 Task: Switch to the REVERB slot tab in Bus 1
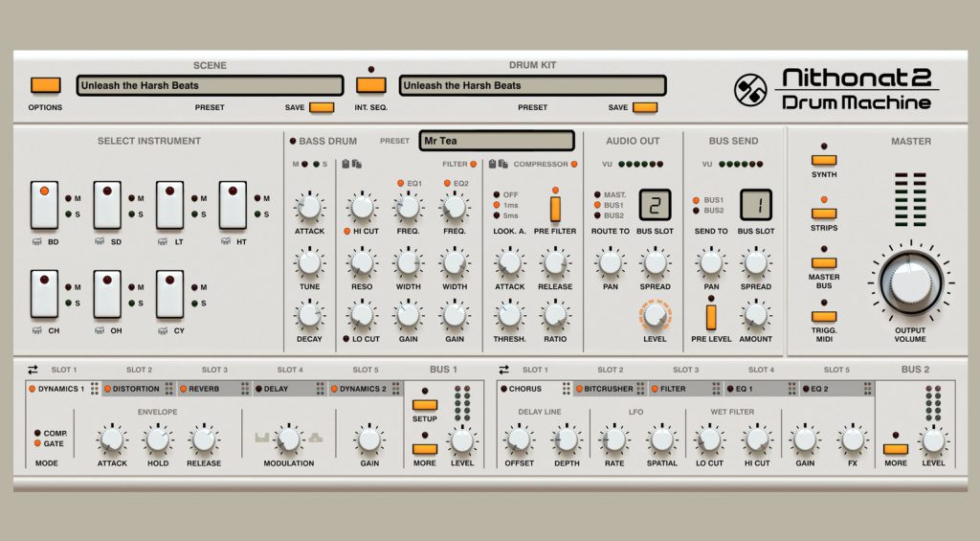tap(214, 389)
